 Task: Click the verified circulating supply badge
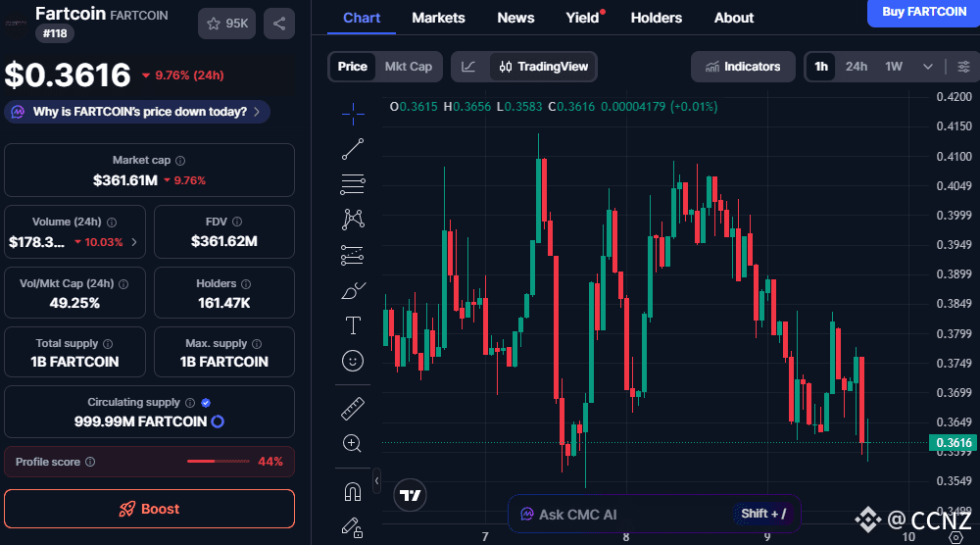pyautogui.click(x=206, y=403)
